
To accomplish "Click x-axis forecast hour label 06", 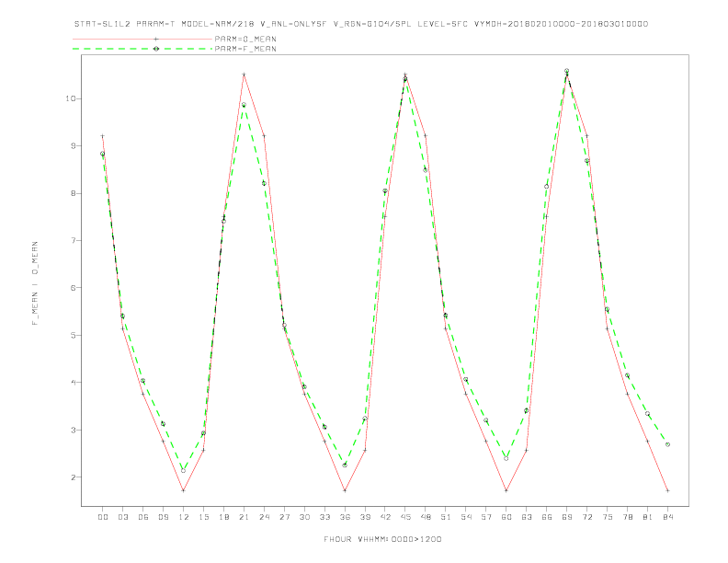I will [143, 517].
